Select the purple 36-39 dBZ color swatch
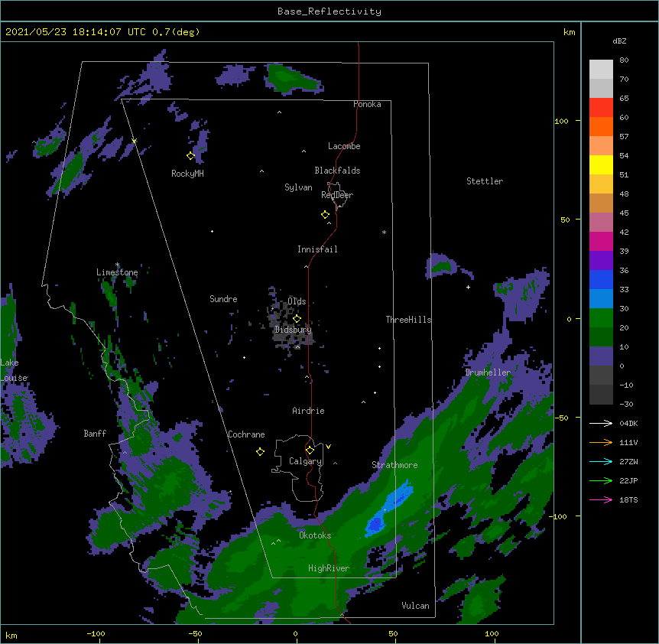The height and width of the screenshot is (644, 659). click(601, 261)
